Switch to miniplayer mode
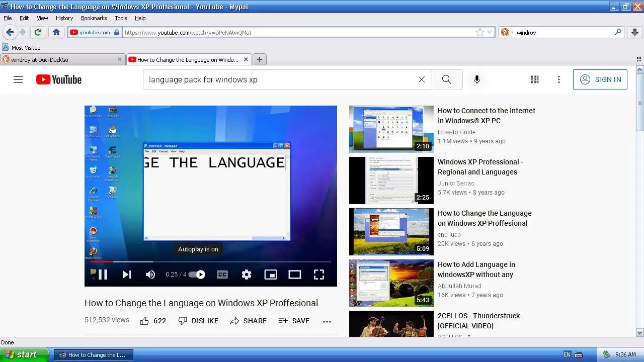Viewport: 644px width, 362px height. pyautogui.click(x=271, y=275)
